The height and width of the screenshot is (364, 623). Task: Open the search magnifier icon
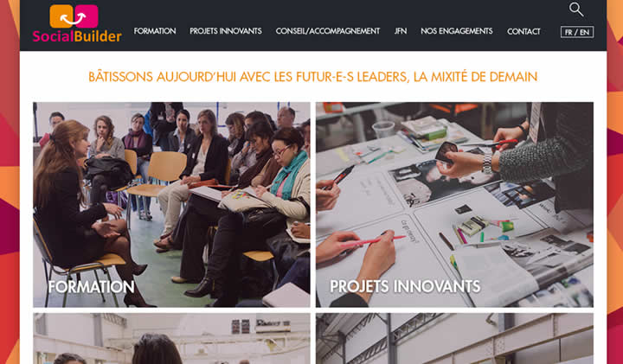pos(576,10)
